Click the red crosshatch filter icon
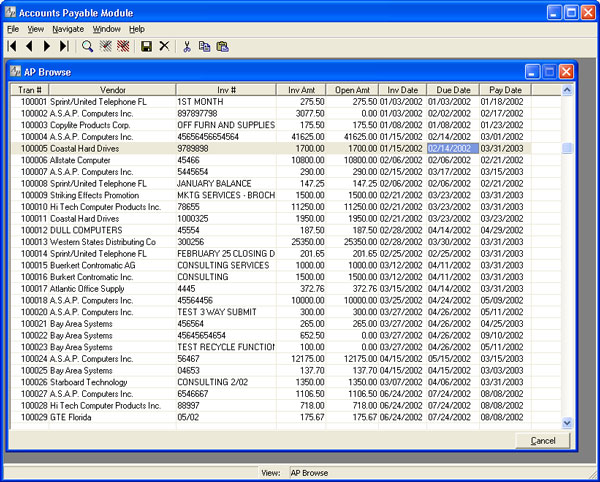The image size is (600, 482). pos(123,46)
